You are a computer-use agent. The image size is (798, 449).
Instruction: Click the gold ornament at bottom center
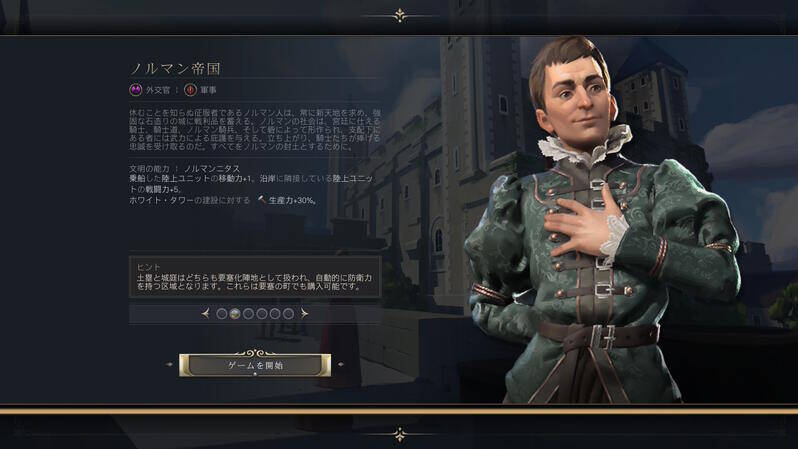pos(400,435)
